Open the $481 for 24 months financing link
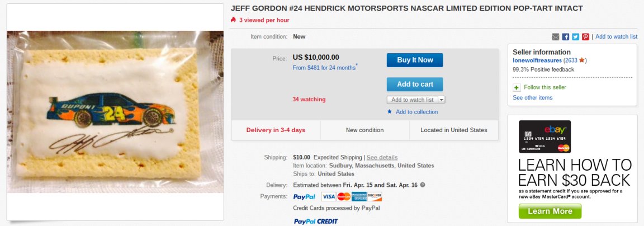This screenshot has height=226, width=644. pos(324,68)
